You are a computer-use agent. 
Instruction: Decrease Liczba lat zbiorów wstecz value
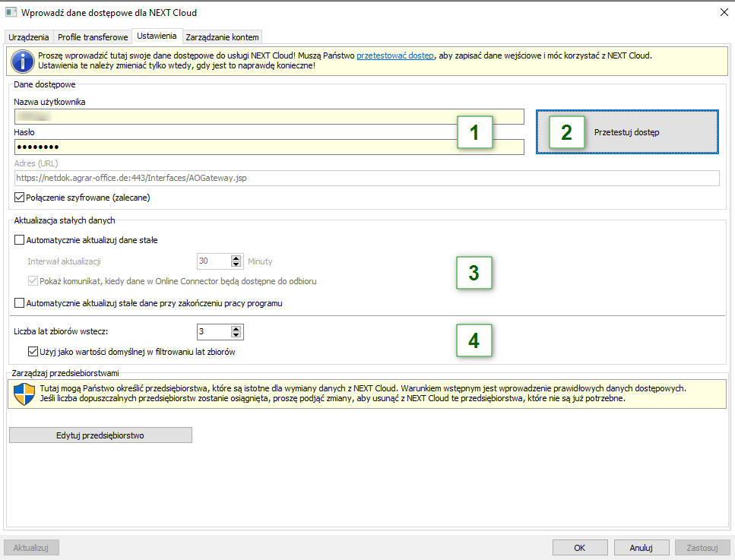pyautogui.click(x=236, y=335)
